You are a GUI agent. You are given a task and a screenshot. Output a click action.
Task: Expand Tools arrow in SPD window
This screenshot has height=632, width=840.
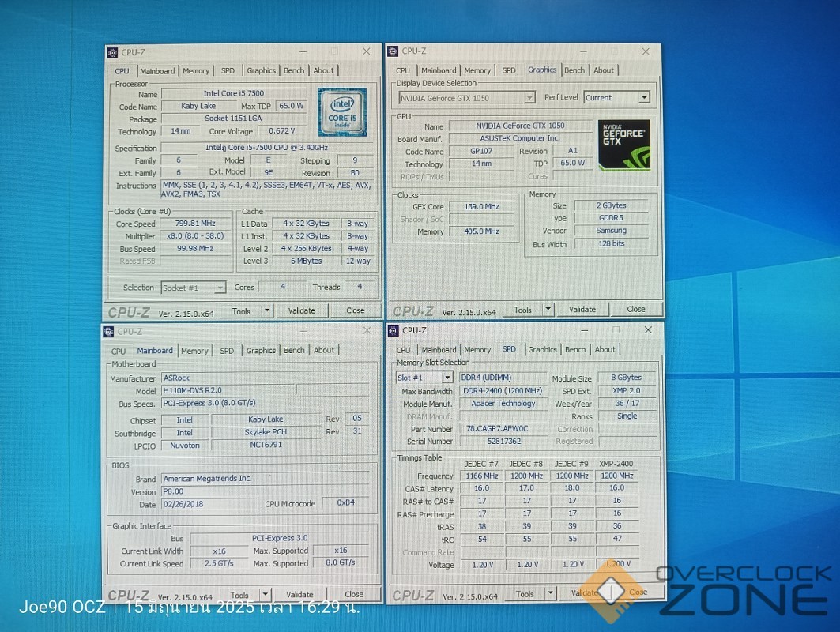click(x=550, y=593)
